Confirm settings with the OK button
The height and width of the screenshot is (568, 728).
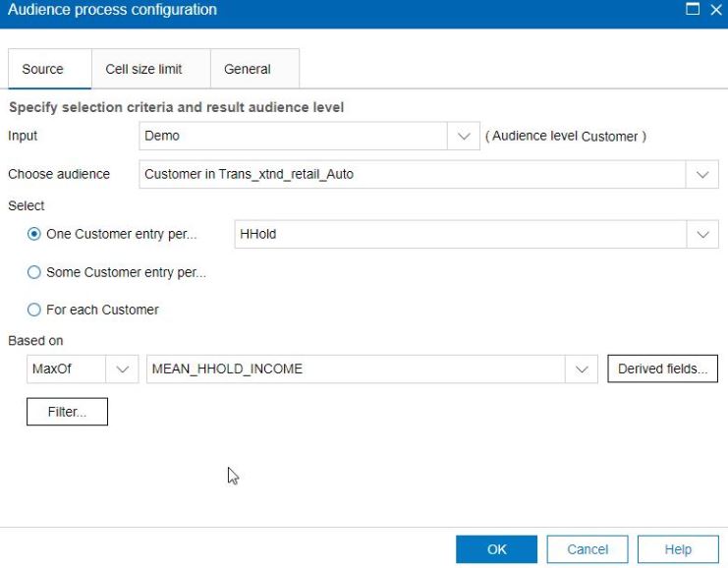pos(496,549)
